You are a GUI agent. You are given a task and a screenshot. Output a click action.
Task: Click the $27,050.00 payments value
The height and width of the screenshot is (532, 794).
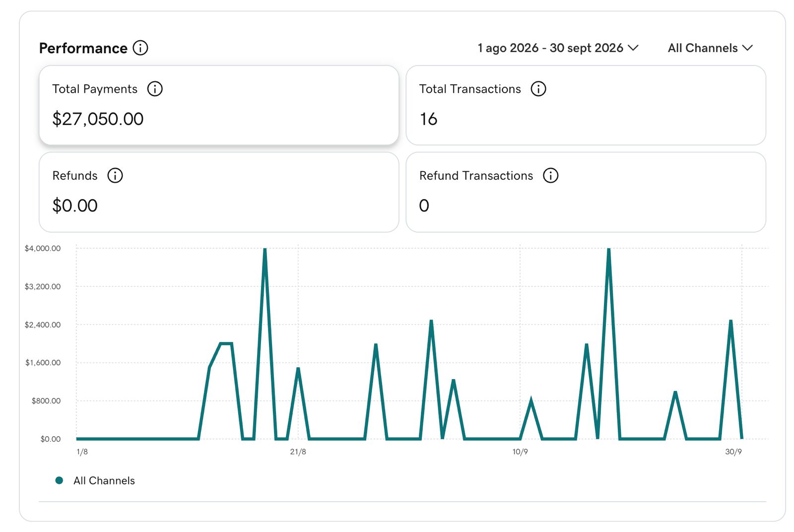pyautogui.click(x=98, y=119)
